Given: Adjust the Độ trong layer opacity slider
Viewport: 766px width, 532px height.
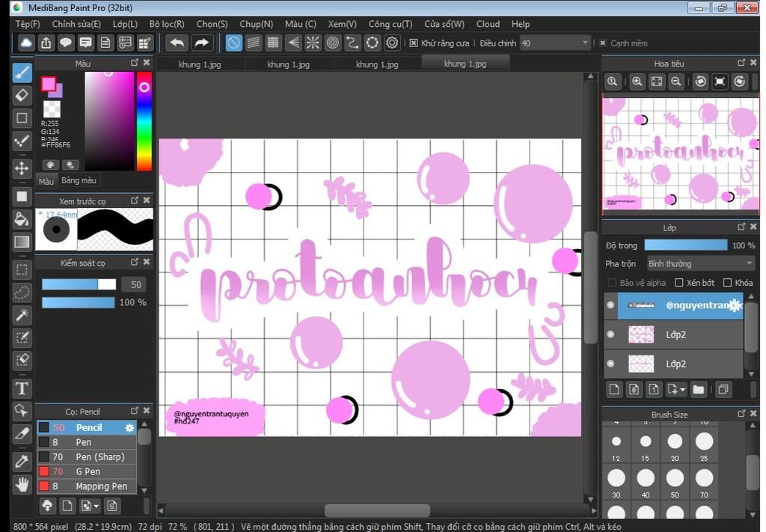Looking at the screenshot, I should pyautogui.click(x=686, y=245).
